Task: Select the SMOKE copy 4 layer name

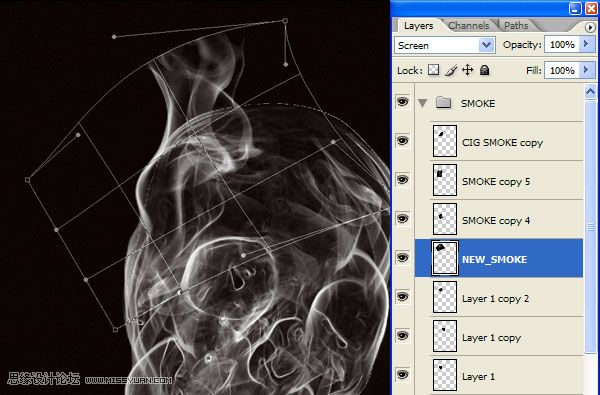Action: pyautogui.click(x=496, y=220)
